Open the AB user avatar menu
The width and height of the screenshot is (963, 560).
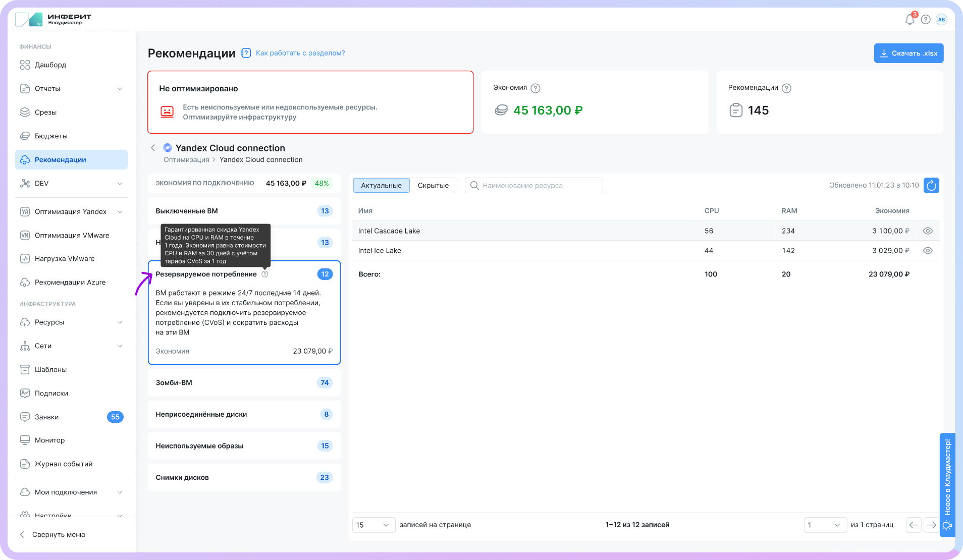941,20
